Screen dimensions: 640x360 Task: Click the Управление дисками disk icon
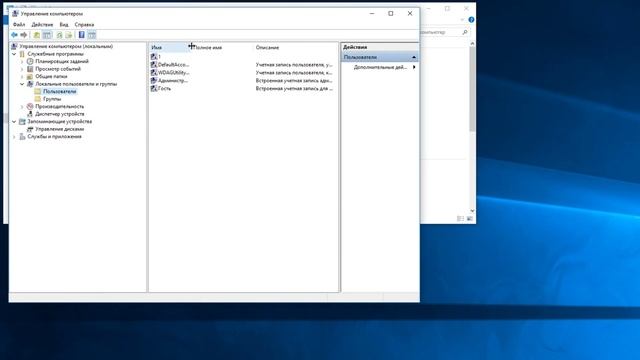point(30,129)
